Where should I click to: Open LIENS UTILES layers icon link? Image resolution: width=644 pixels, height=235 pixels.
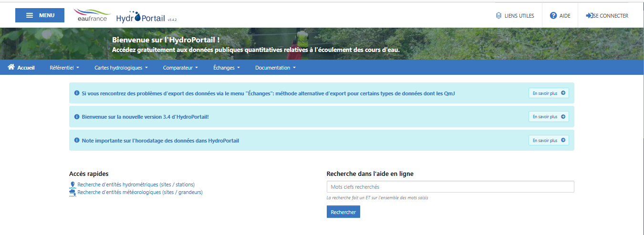515,16
